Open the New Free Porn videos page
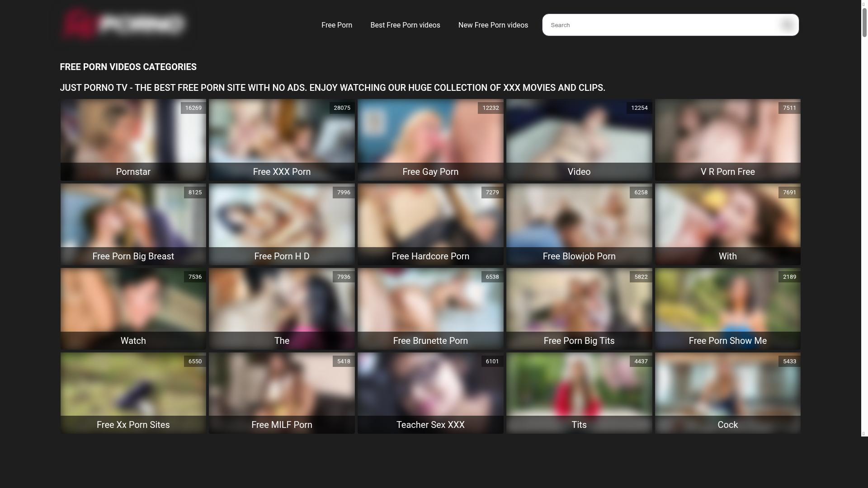Viewport: 868px width, 488px height. coord(493,25)
